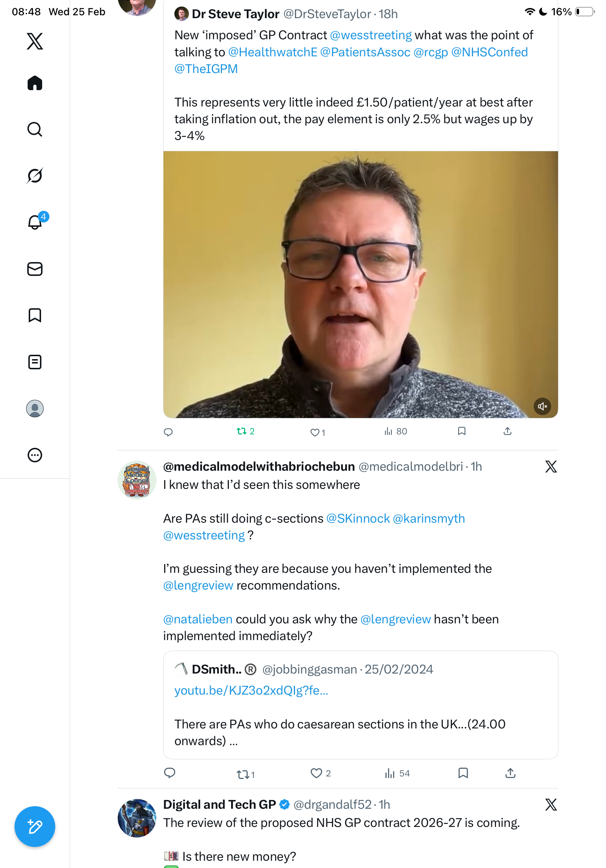The image size is (606, 868).
Task: Open Messages envelope icon
Action: (x=35, y=269)
